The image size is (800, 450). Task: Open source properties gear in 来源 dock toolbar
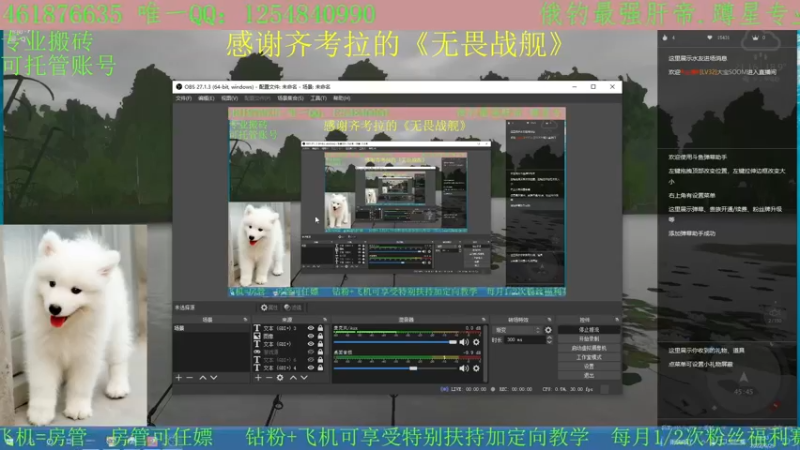tap(280, 378)
